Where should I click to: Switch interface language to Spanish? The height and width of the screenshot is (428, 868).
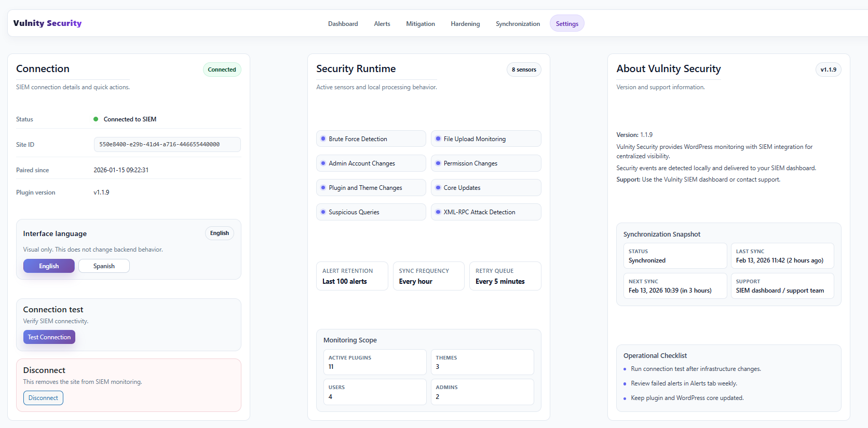(x=104, y=266)
